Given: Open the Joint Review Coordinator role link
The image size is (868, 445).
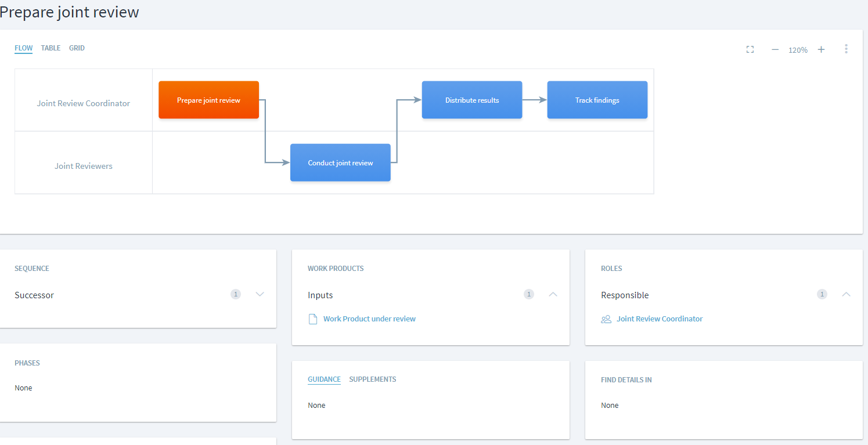Looking at the screenshot, I should pyautogui.click(x=659, y=319).
